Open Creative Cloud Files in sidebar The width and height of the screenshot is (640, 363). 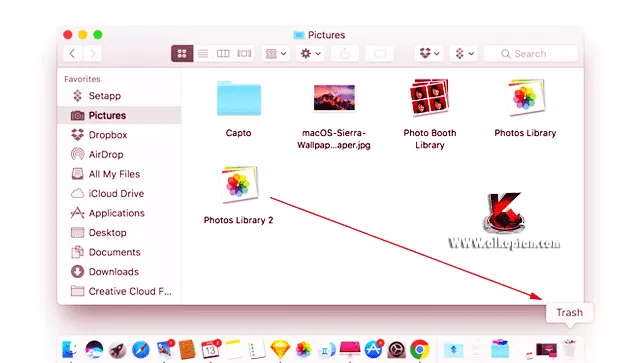point(119,291)
